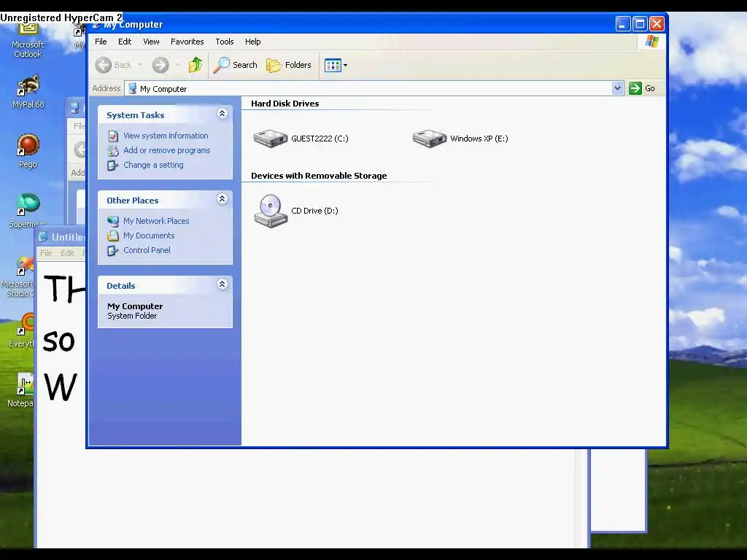Open File menu in Untitled window
747x560 pixels.
(46, 253)
